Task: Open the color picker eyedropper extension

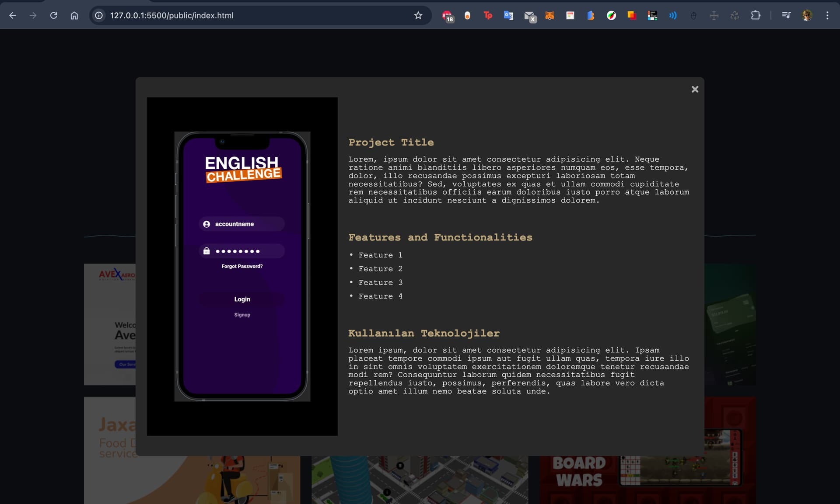Action: pyautogui.click(x=611, y=16)
